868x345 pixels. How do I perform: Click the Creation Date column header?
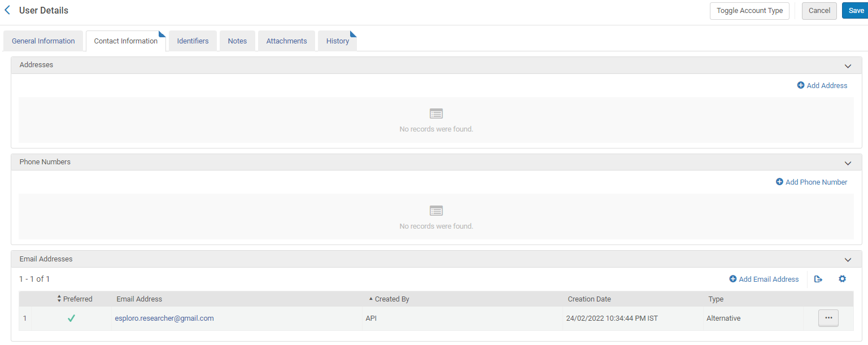point(590,299)
